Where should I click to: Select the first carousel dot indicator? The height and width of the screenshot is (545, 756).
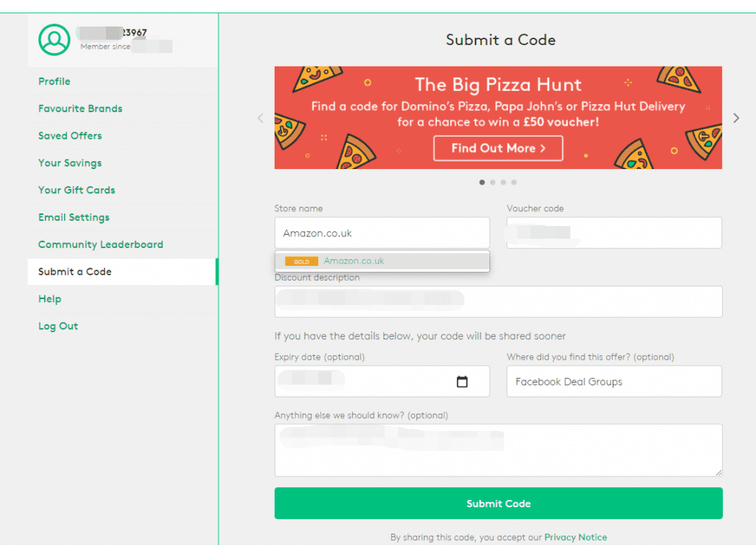click(482, 182)
